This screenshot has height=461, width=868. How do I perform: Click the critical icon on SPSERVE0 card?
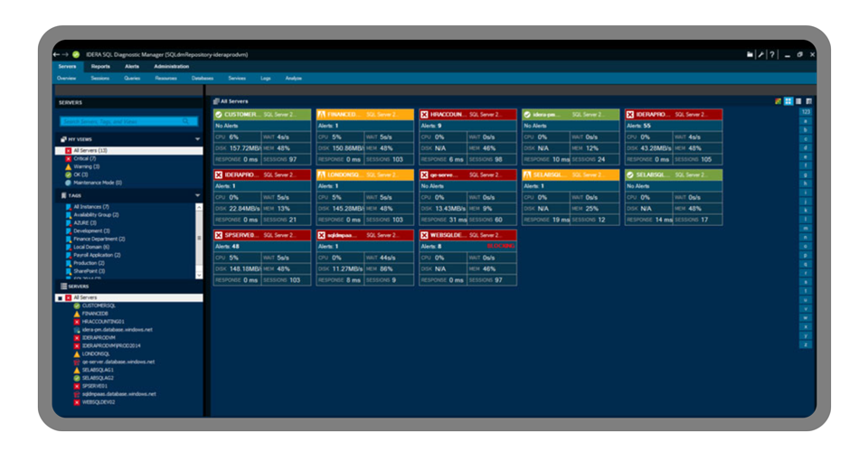[219, 235]
